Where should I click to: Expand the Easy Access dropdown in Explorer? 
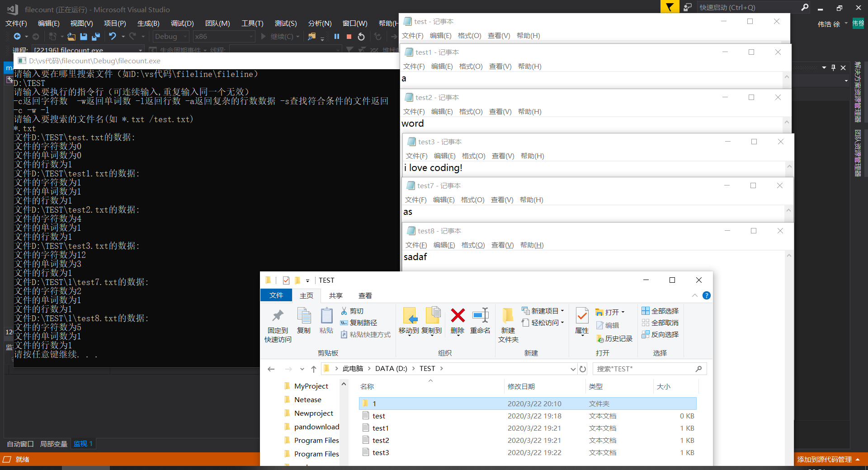click(x=563, y=323)
